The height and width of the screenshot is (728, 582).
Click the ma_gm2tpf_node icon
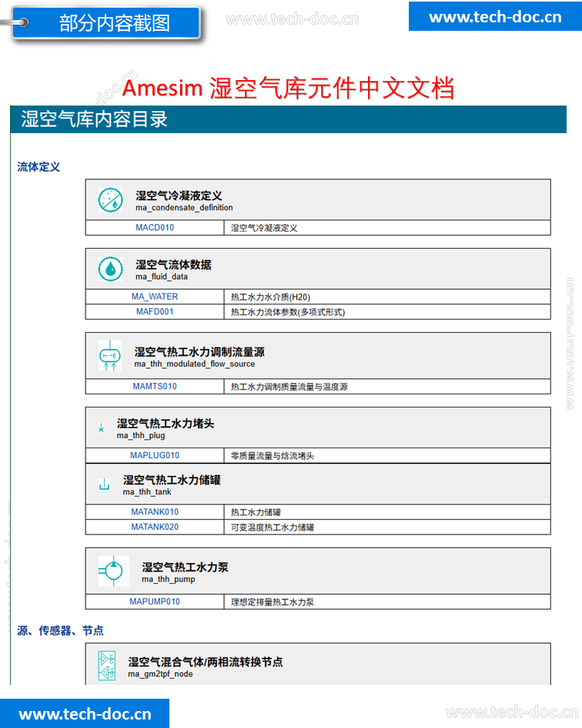(x=107, y=666)
